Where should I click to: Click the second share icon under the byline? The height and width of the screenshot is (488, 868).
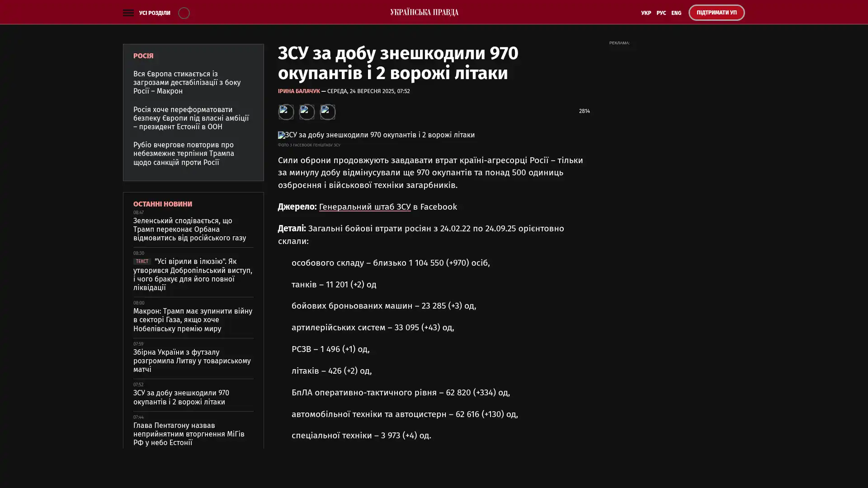click(307, 112)
